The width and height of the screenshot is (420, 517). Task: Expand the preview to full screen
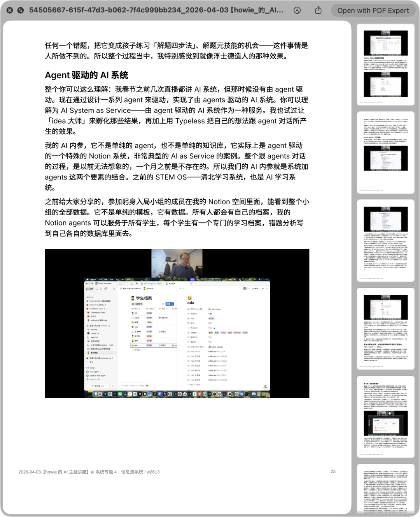pos(21,11)
